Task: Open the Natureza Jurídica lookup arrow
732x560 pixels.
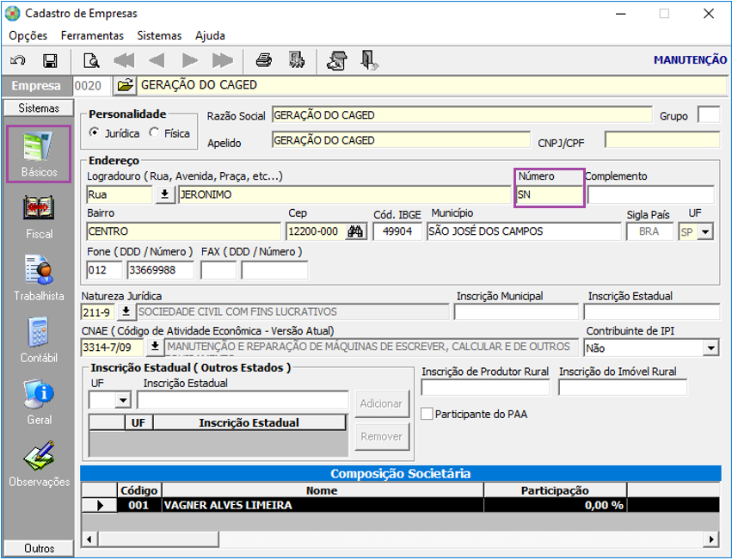Action: tap(126, 311)
